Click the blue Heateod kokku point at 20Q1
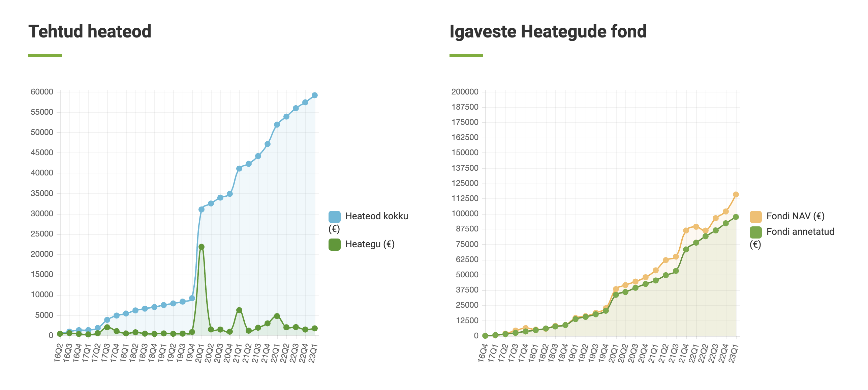Screen dimensions: 868x390 tap(201, 210)
